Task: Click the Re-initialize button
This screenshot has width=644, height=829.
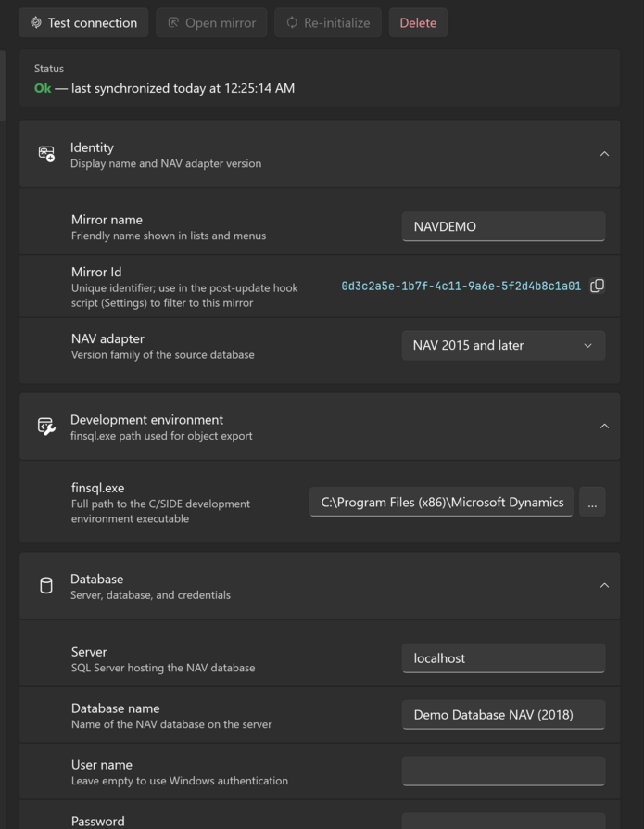Action: pos(327,23)
